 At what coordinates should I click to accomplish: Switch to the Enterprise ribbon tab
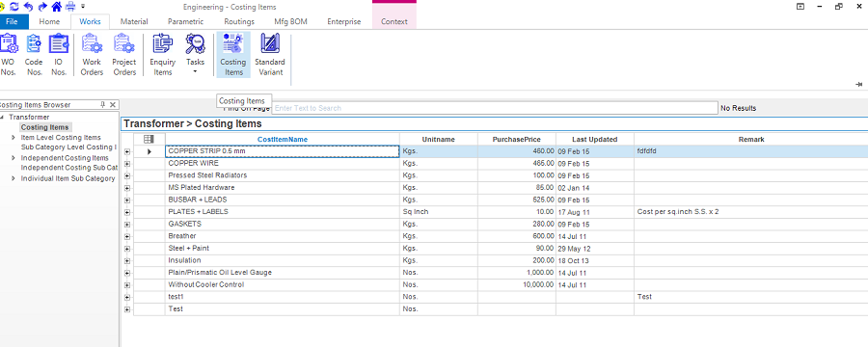click(x=343, y=22)
